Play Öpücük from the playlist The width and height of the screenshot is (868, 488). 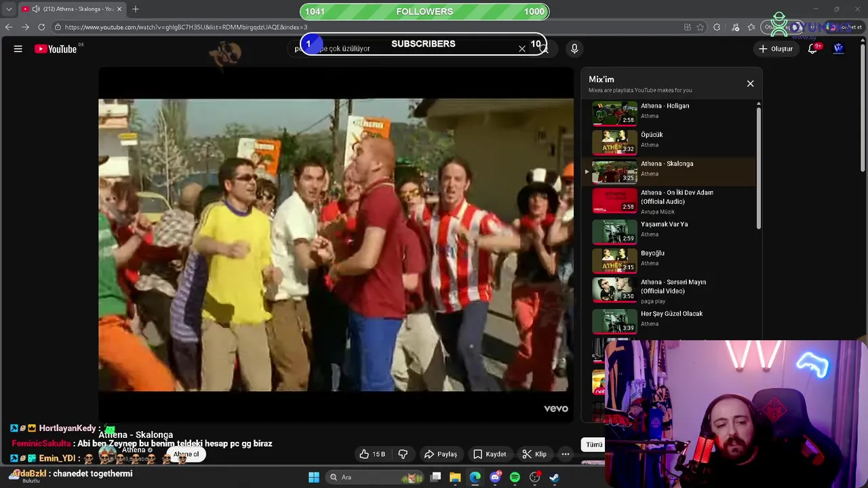670,142
